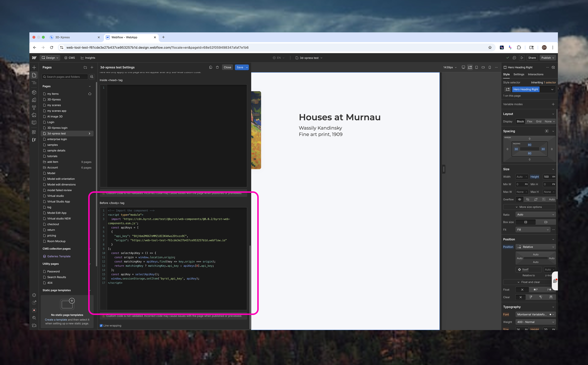588x365 pixels.
Task: Click the create new folder icon
Action: pos(85,67)
